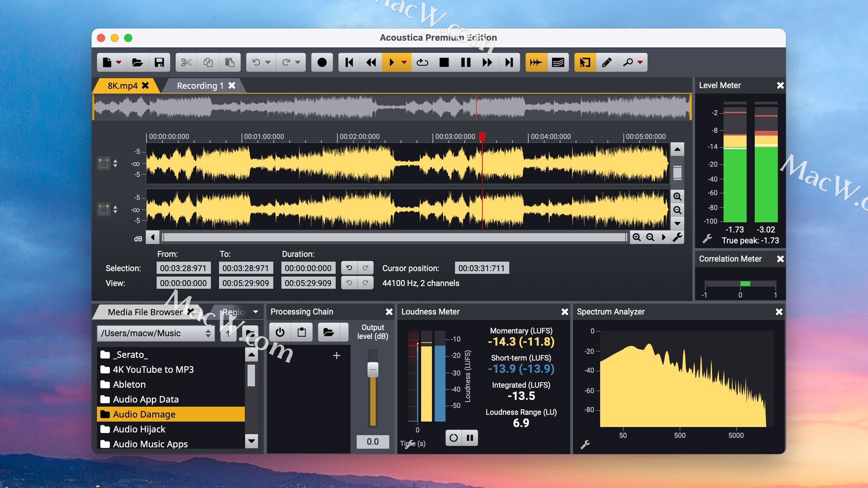Select the 4K YouTube to MP3 folder
Viewport: 868px width, 488px height.
point(171,369)
